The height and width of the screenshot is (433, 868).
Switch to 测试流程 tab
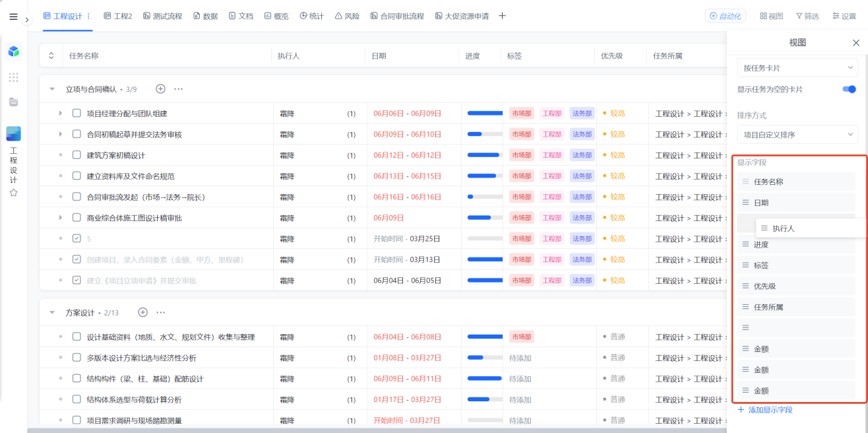[x=162, y=16]
